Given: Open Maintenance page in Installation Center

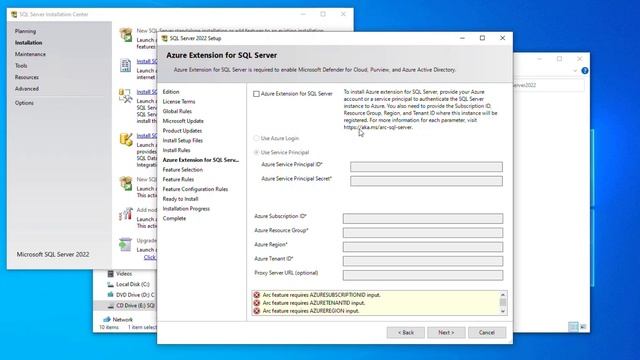Looking at the screenshot, I should click(x=30, y=54).
